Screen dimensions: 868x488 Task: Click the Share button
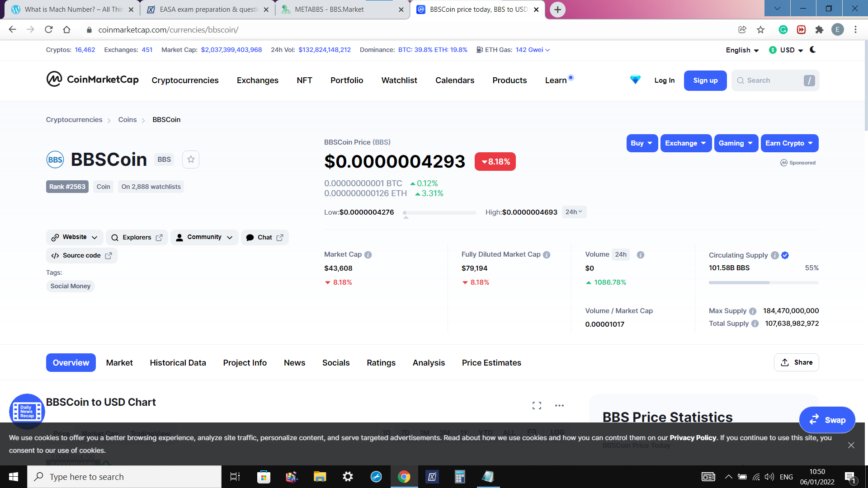pos(796,362)
